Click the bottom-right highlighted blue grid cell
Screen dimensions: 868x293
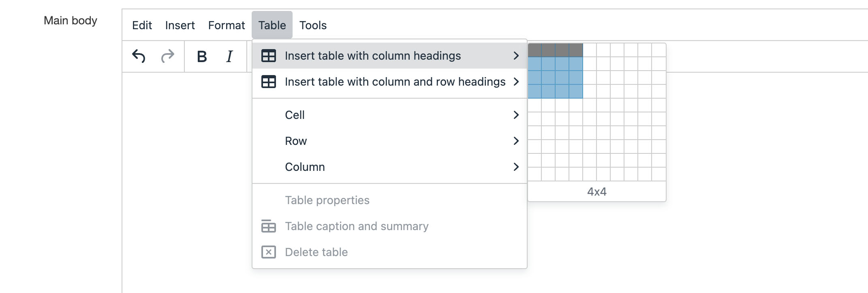pyautogui.click(x=576, y=91)
